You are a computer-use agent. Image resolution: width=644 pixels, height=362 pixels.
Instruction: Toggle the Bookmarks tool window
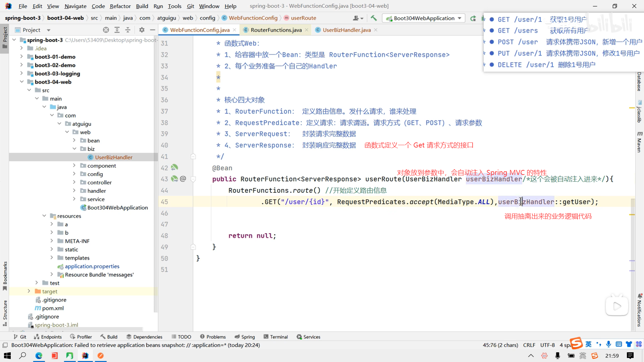click(x=5, y=276)
